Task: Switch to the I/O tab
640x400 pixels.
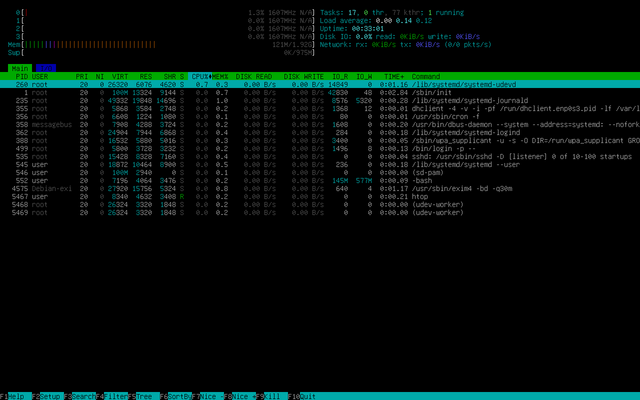Action: click(46, 68)
